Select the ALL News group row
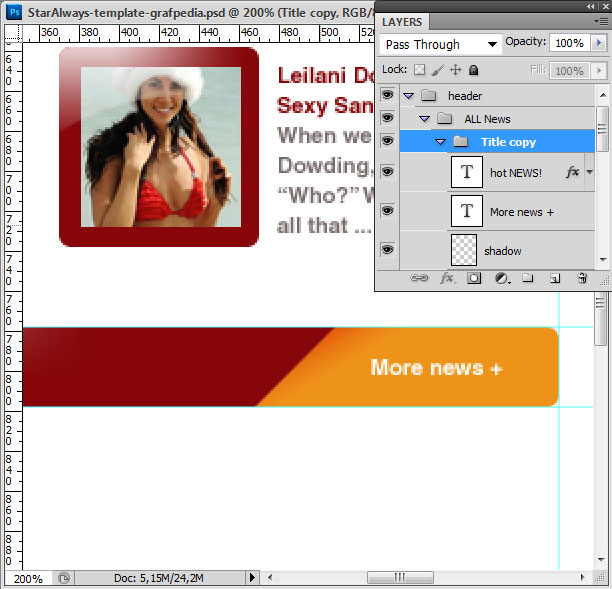The height and width of the screenshot is (589, 612). tap(498, 118)
